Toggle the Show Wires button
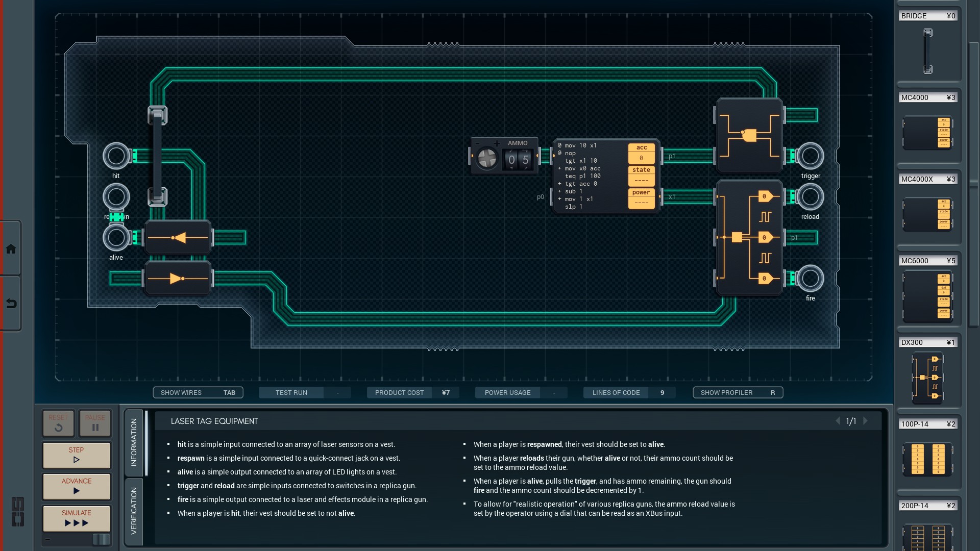This screenshot has height=551, width=980. click(x=198, y=392)
